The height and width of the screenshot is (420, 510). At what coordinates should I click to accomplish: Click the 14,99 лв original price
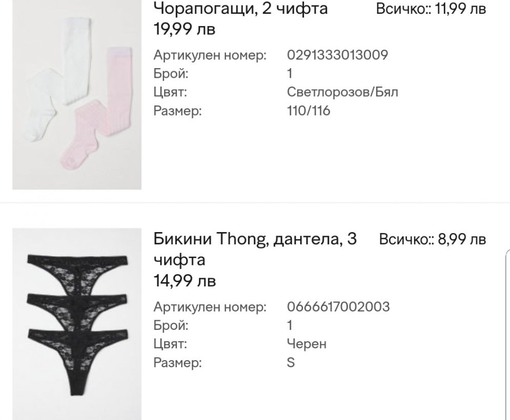(x=185, y=281)
